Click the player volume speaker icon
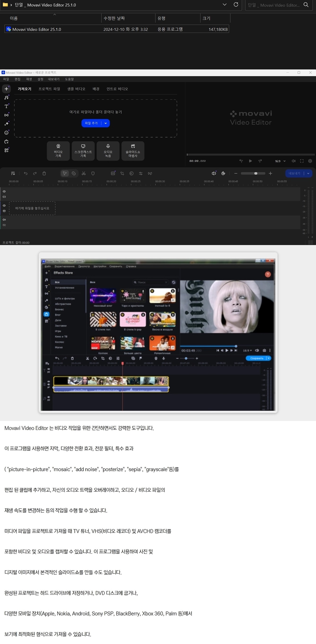The width and height of the screenshot is (316, 644). click(294, 161)
